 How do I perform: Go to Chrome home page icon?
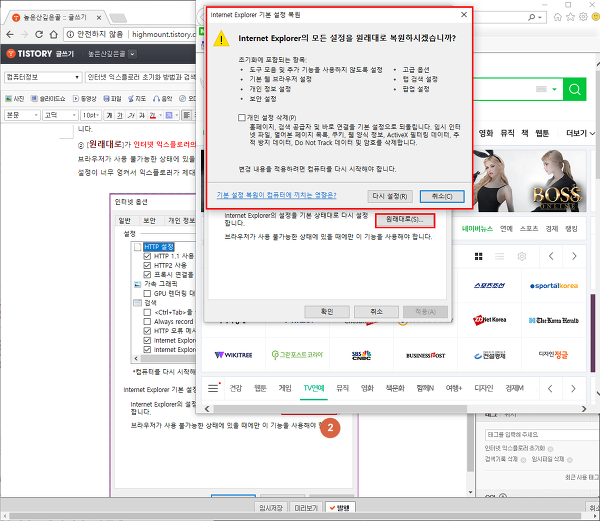click(x=54, y=34)
